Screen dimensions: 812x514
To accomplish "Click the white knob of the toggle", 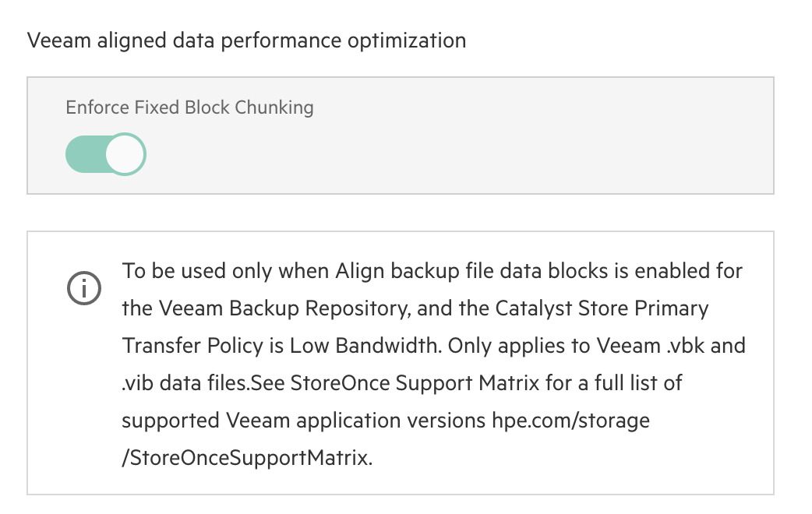I will (125, 154).
